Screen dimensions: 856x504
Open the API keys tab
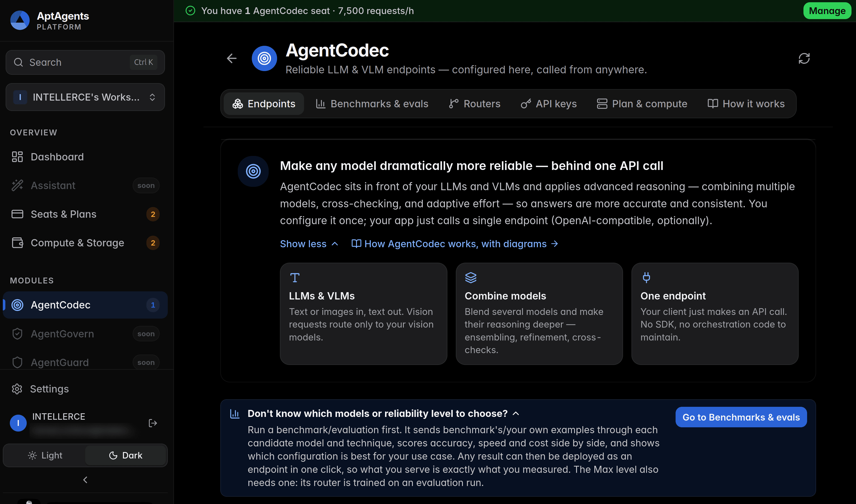pyautogui.click(x=549, y=104)
